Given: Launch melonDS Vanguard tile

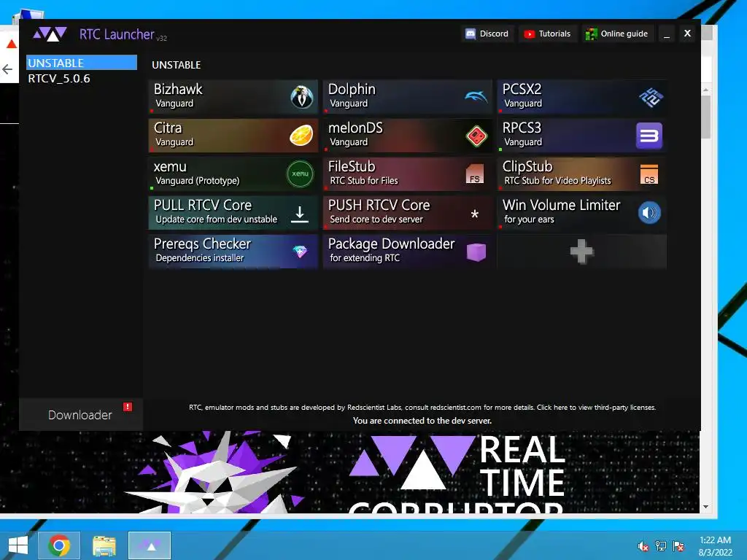Looking at the screenshot, I should 407,136.
